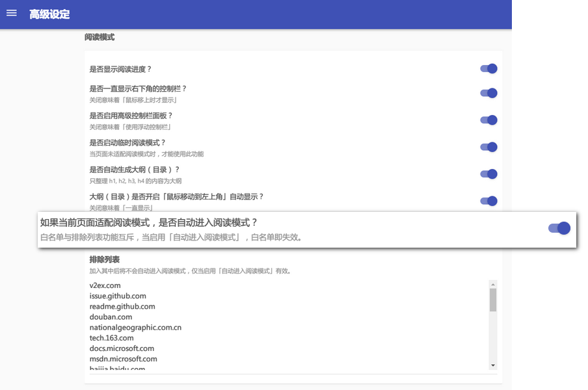Switch off 大纲鼠标移动到左上角自动显示
This screenshot has width=588, height=390.
click(488, 201)
